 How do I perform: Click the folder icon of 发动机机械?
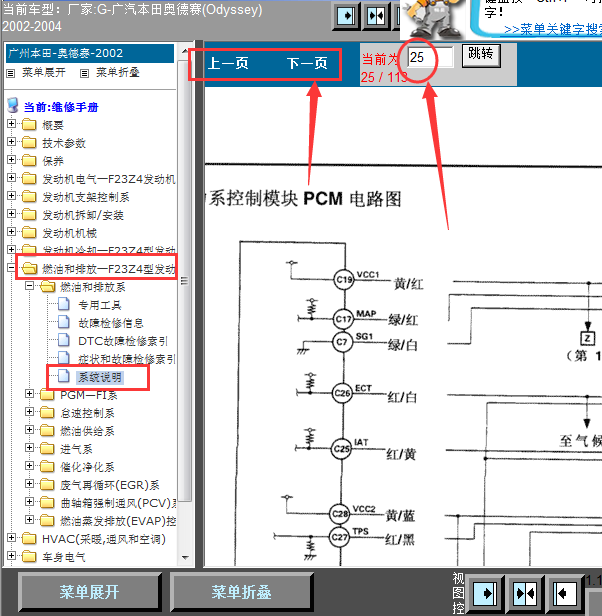(x=29, y=233)
